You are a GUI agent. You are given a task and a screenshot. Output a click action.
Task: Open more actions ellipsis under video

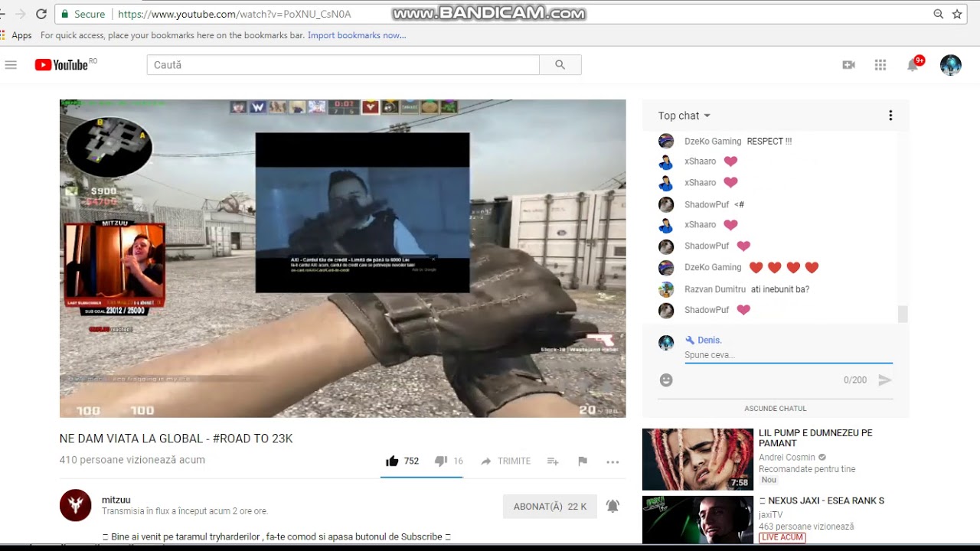612,461
